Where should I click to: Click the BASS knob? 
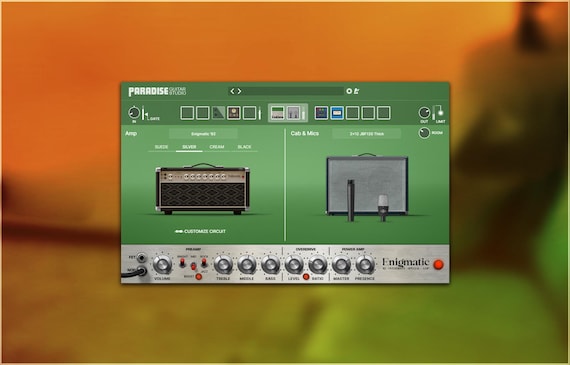point(270,264)
